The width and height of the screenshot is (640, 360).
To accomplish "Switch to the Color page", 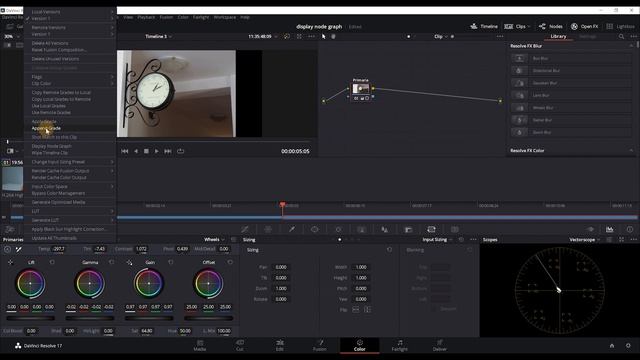I will coord(360,345).
